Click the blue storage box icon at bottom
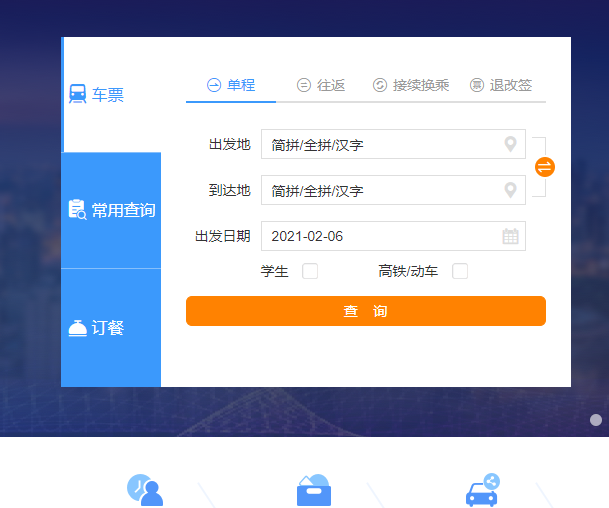This screenshot has width=609, height=508. pyautogui.click(x=314, y=490)
